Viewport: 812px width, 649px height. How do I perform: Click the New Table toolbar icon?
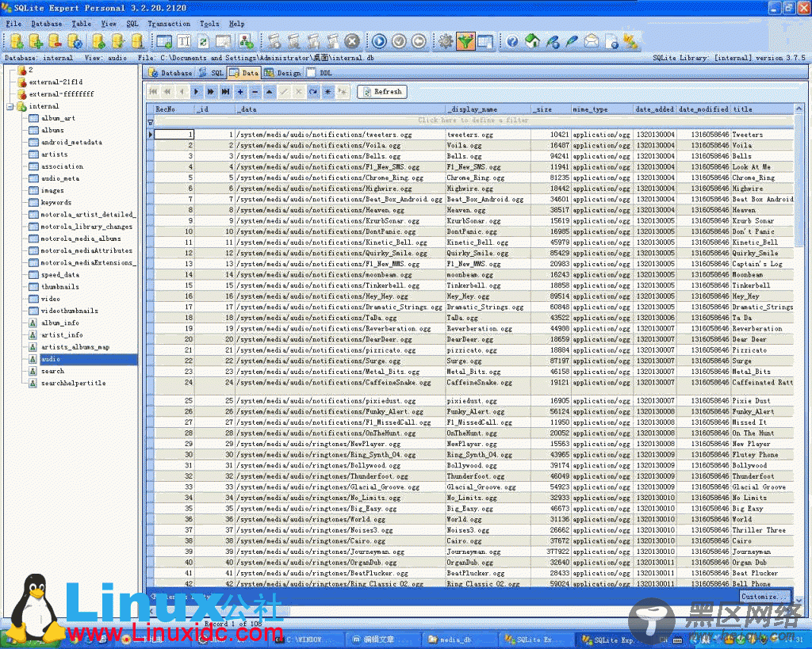pyautogui.click(x=164, y=41)
